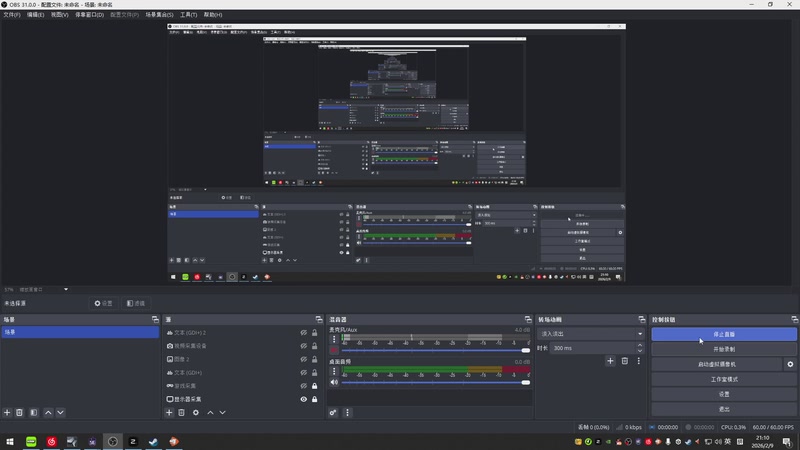Add a new scene with plus icon
800x450 pixels.
coord(7,412)
